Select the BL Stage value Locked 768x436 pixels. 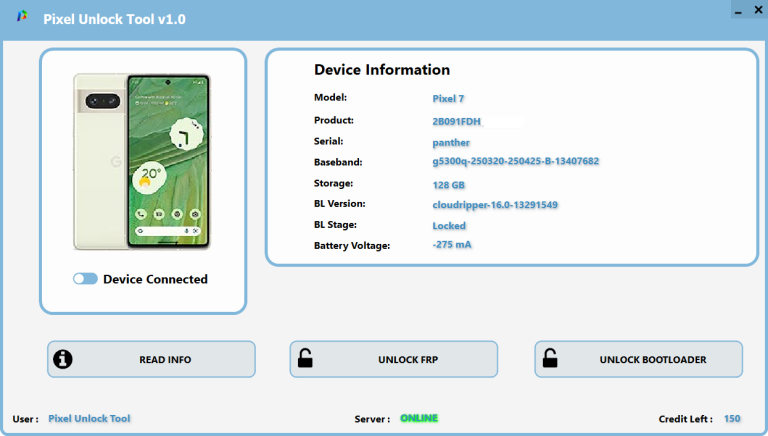tap(449, 226)
